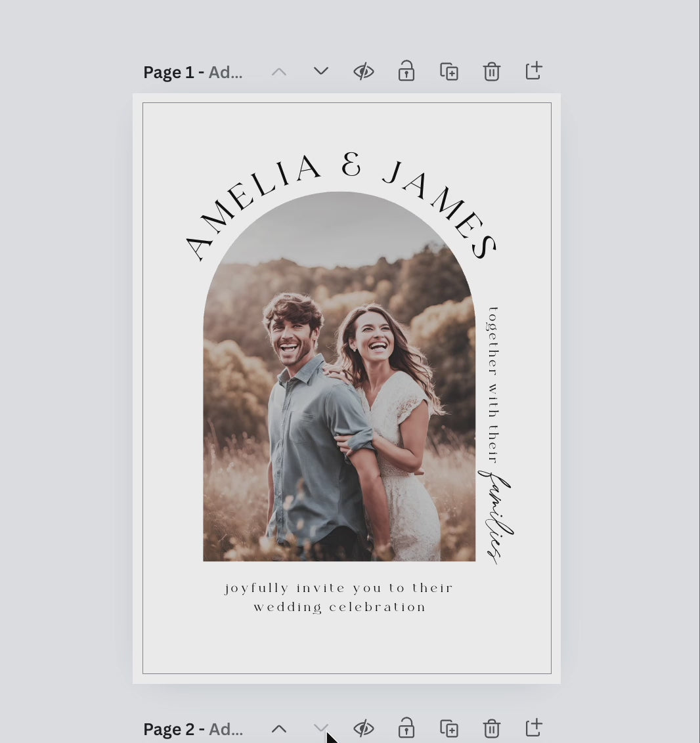Click Page 2 move down arrow

320,728
